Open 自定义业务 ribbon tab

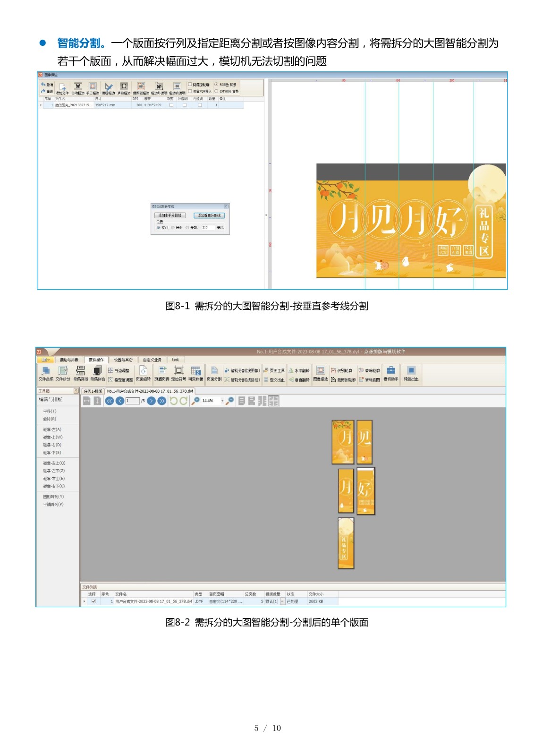153,360
